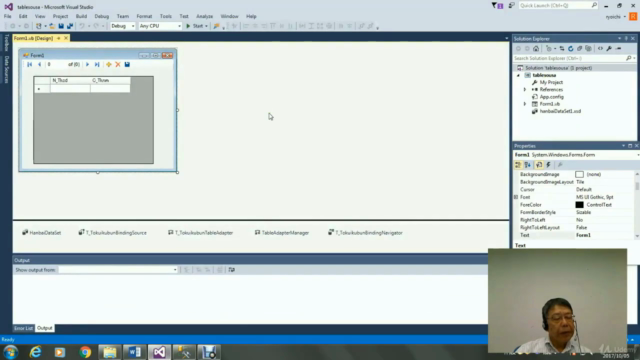The width and height of the screenshot is (640, 360).
Task: Click Save All in the main toolbar
Action: tap(70, 26)
